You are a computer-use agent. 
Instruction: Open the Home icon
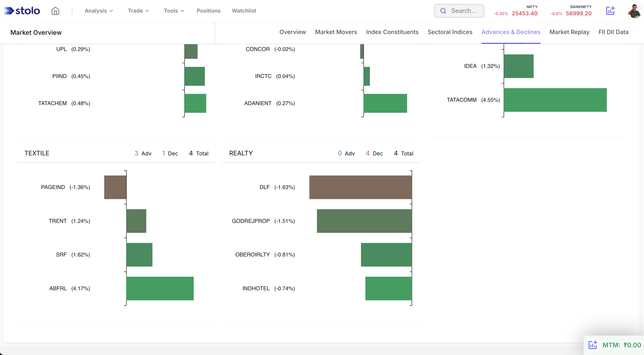tap(55, 11)
